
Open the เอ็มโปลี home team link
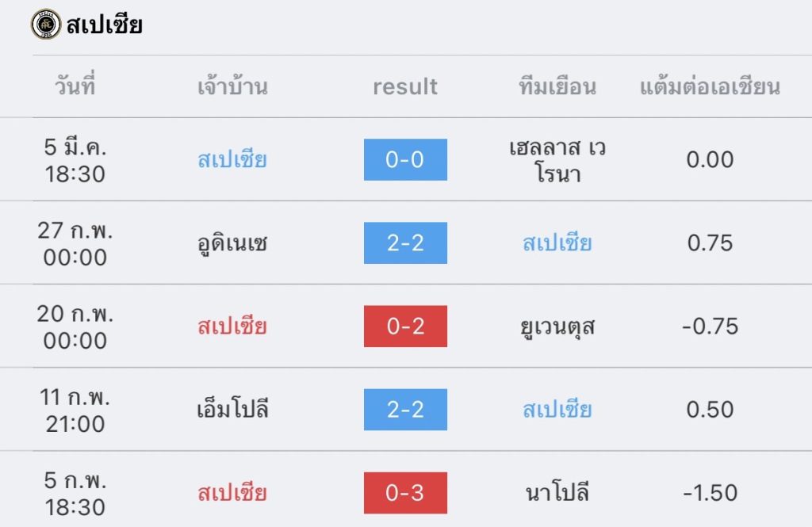coord(232,410)
